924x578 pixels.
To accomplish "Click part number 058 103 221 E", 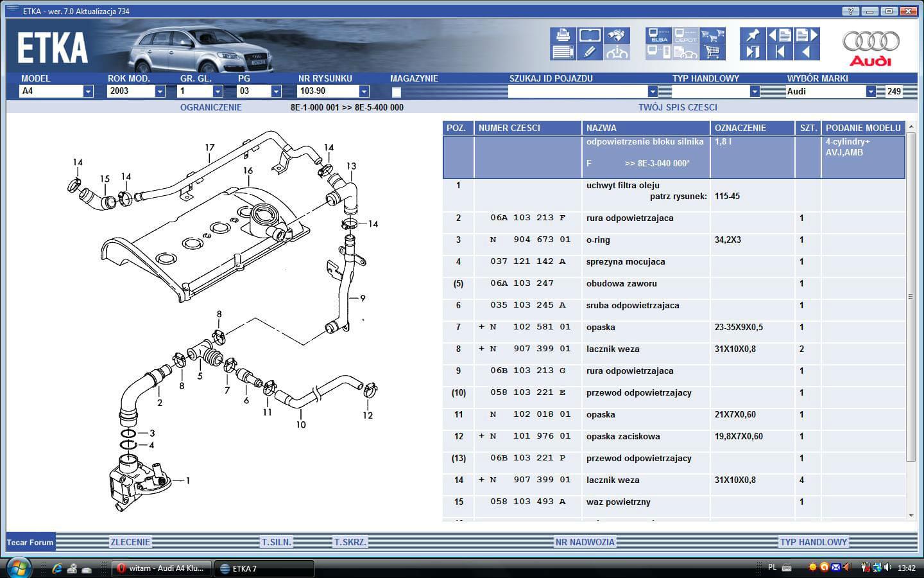I will 528,392.
